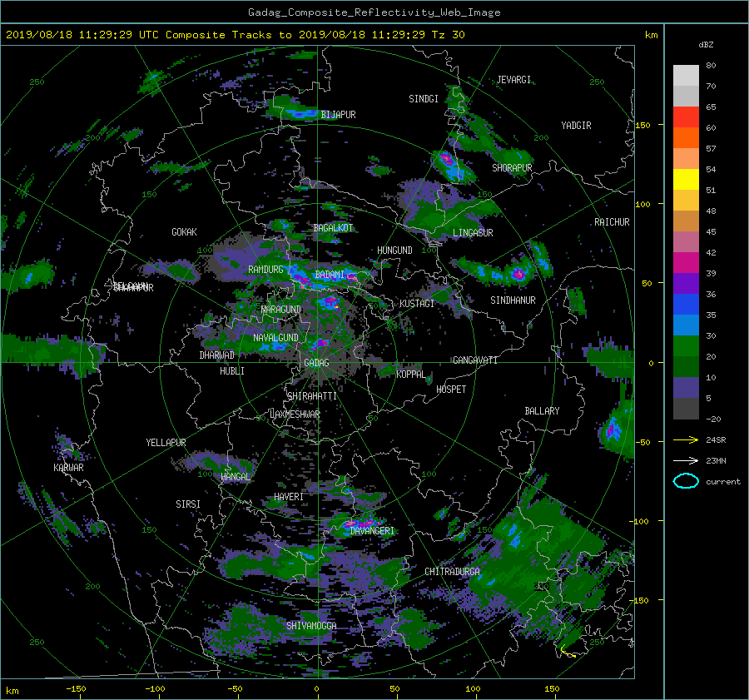Click the cyan current ellipse legend icon
749x700 pixels.
686,481
